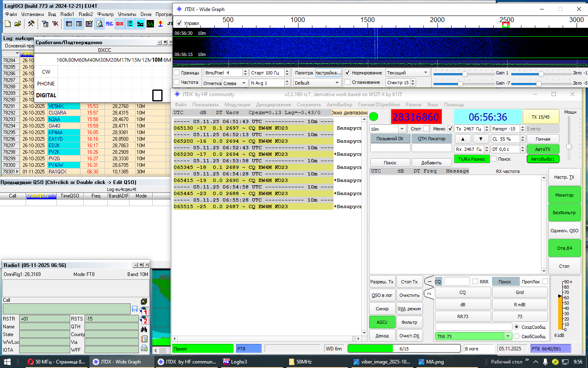Click the DX cluster icon in LogHX toolbar
The height and width of the screenshot is (368, 588).
pos(120,24)
